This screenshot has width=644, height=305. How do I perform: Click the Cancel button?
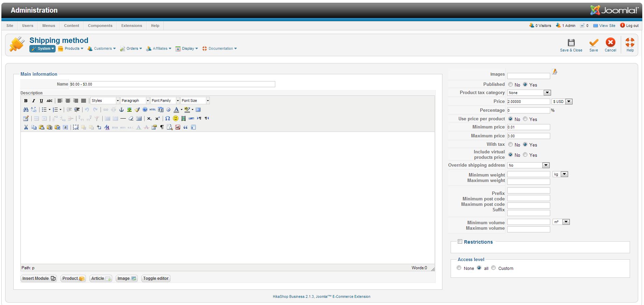coord(610,45)
